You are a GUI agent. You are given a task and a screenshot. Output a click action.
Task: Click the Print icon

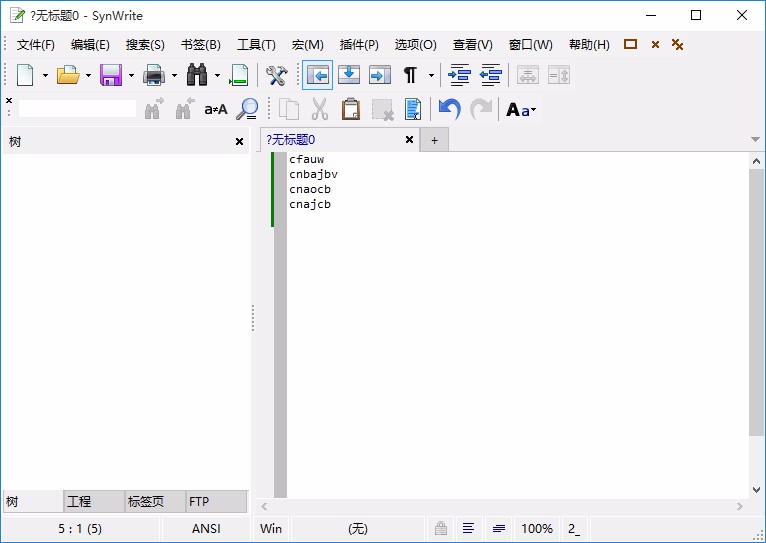coord(154,75)
